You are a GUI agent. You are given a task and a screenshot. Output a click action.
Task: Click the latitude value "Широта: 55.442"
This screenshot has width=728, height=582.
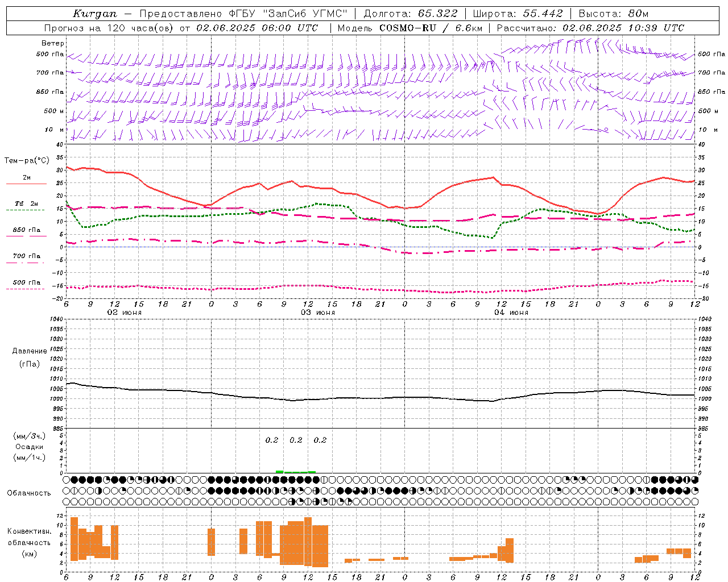[x=518, y=14]
